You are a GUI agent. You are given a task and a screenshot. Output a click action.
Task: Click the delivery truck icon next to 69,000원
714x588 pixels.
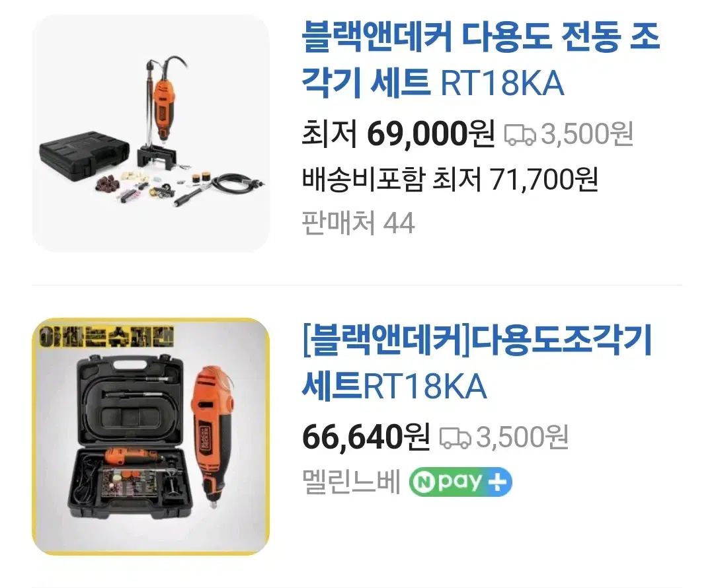pyautogui.click(x=520, y=135)
